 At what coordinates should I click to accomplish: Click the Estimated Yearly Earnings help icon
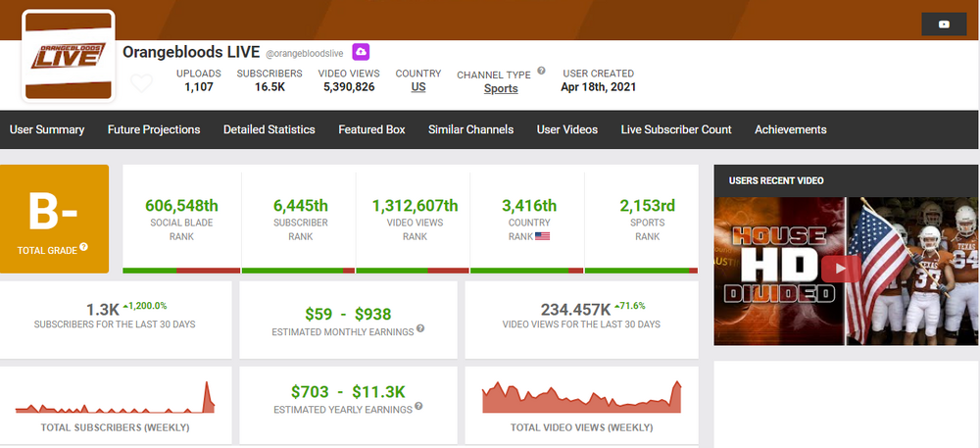tap(417, 406)
